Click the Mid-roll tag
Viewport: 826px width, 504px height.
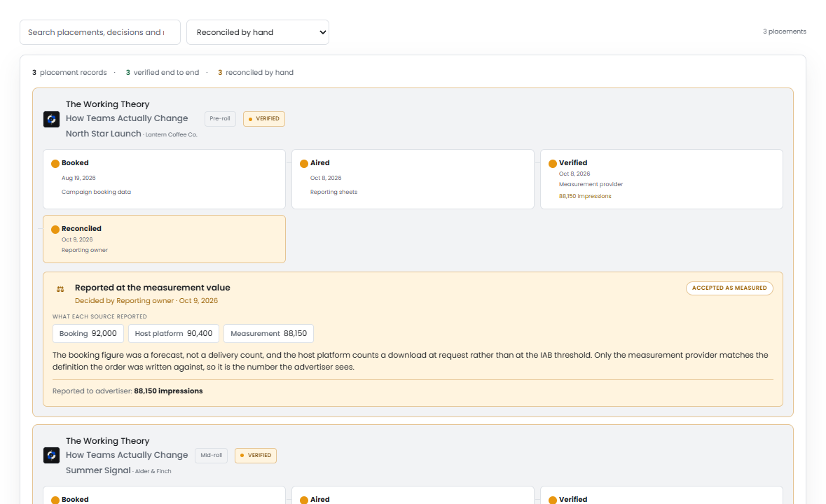(x=212, y=456)
